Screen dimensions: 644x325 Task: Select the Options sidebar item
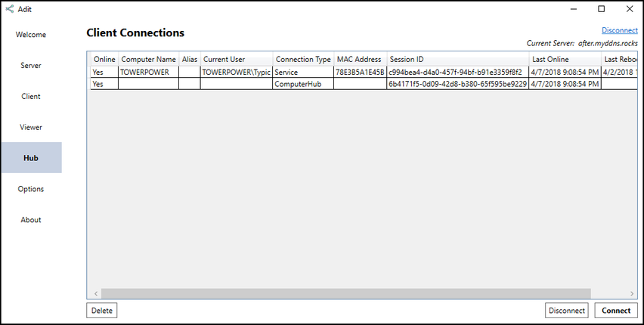(31, 189)
